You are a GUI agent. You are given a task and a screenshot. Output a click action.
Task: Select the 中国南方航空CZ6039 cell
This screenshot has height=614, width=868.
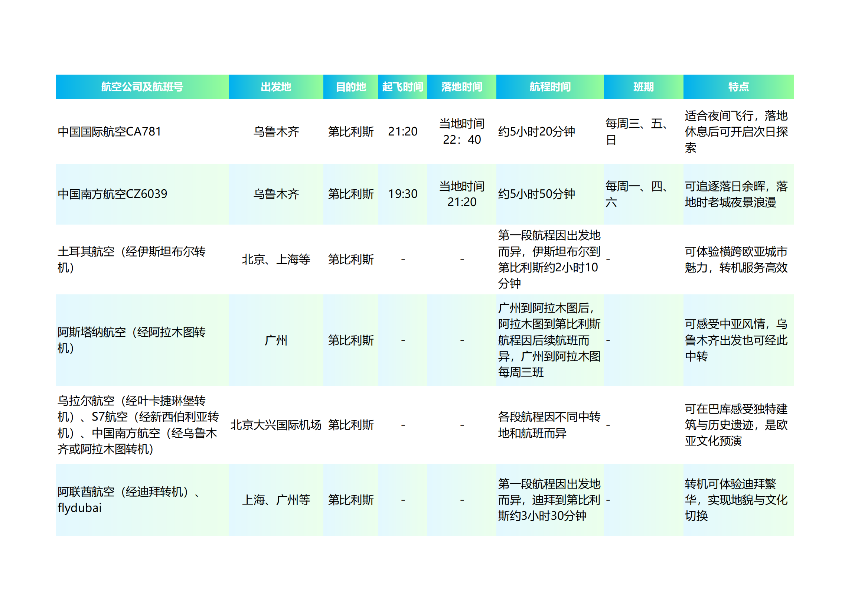click(x=112, y=194)
